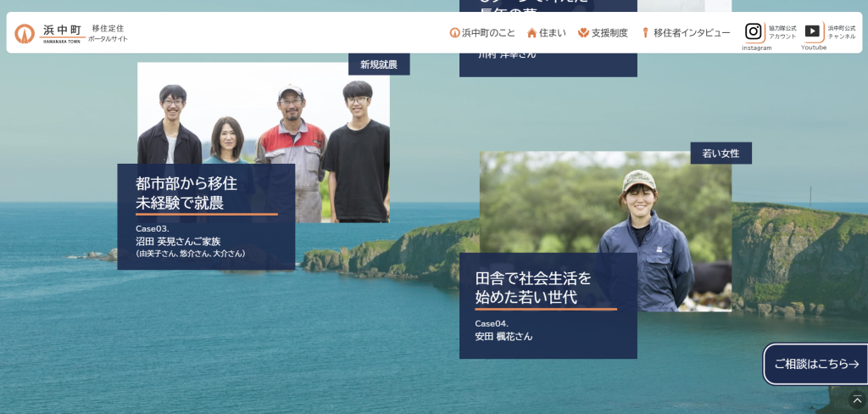
Task: Click the heart-hands icon beside 支援制度
Action: [x=583, y=33]
